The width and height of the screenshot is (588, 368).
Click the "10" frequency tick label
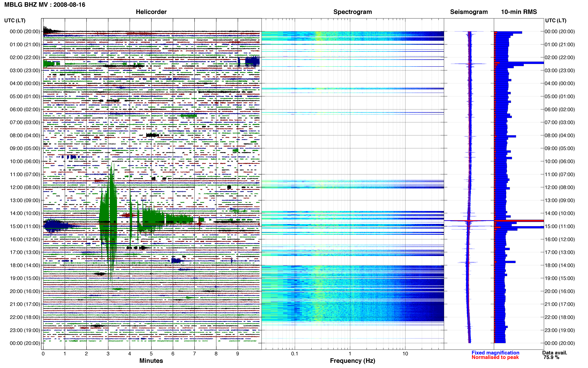click(405, 354)
